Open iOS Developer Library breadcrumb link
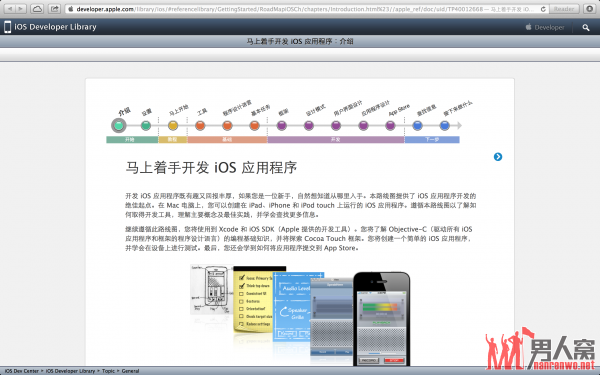Viewport: 600px width, 375px height. click(70, 371)
